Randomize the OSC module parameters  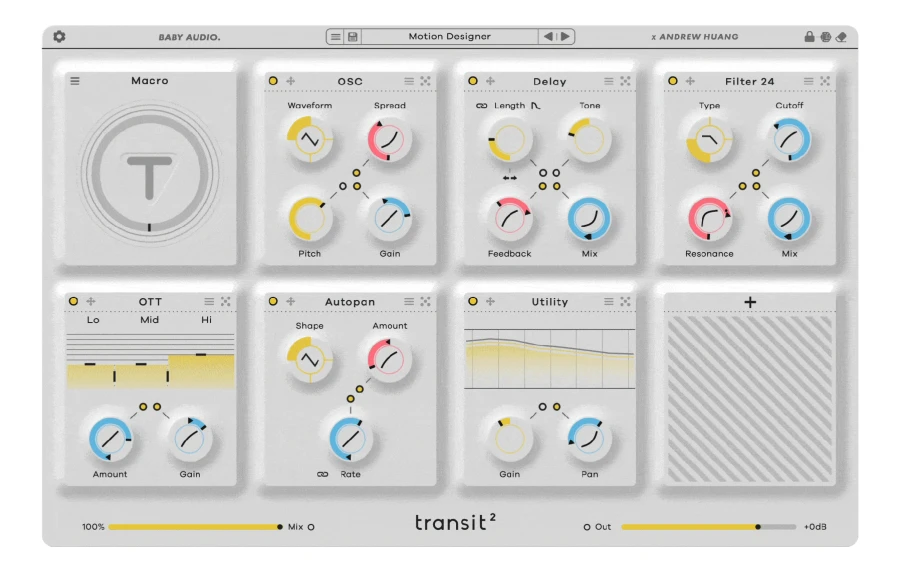point(425,81)
